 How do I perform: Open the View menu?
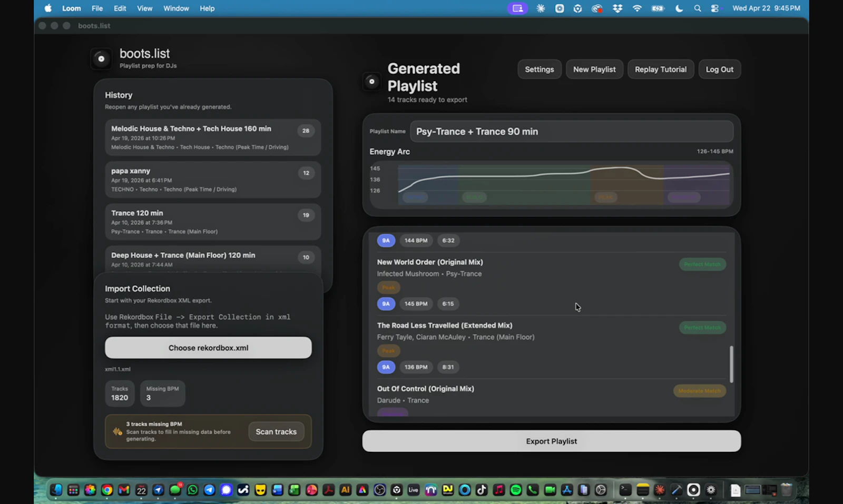coord(144,8)
